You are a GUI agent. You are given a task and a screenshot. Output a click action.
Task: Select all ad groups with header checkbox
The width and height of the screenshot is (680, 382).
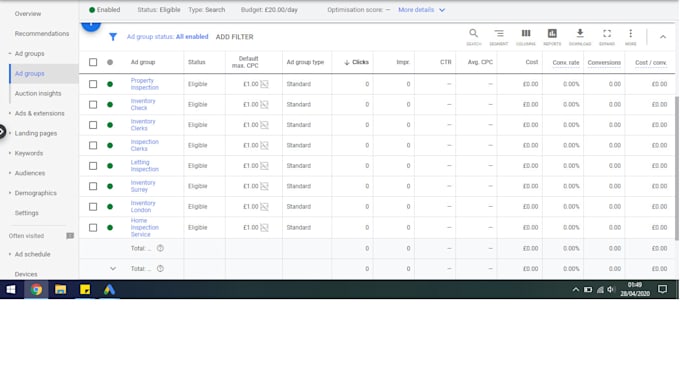pos(93,62)
